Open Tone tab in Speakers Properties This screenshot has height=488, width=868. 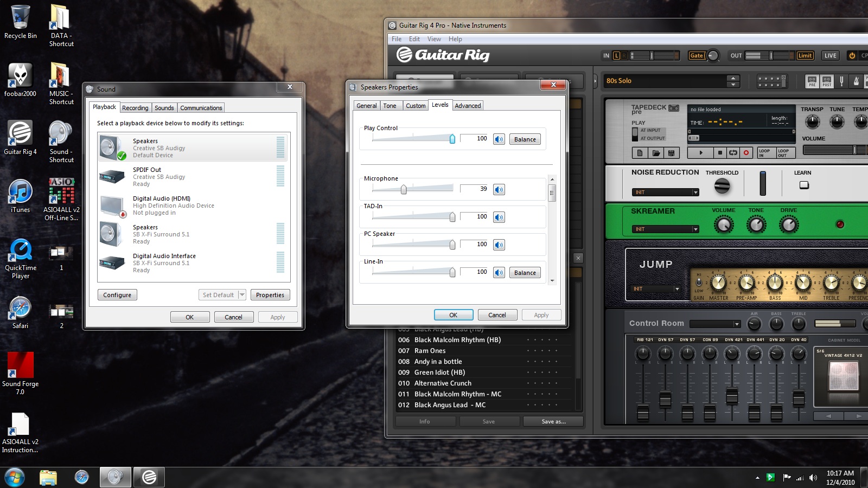tap(390, 106)
